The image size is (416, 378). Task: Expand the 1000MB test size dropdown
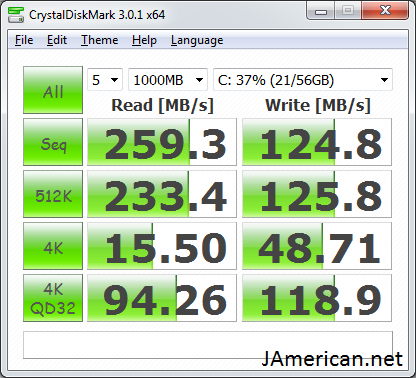tap(168, 80)
